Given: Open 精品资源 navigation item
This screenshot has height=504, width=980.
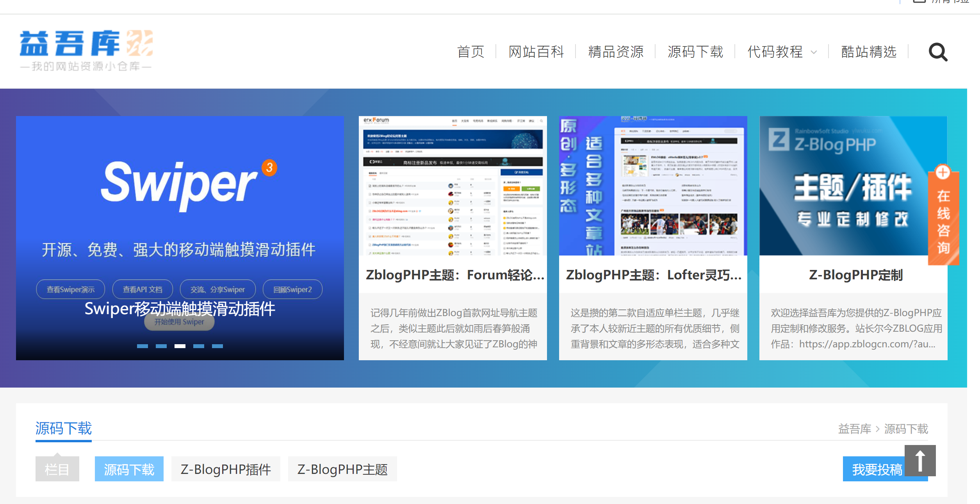Looking at the screenshot, I should 616,52.
